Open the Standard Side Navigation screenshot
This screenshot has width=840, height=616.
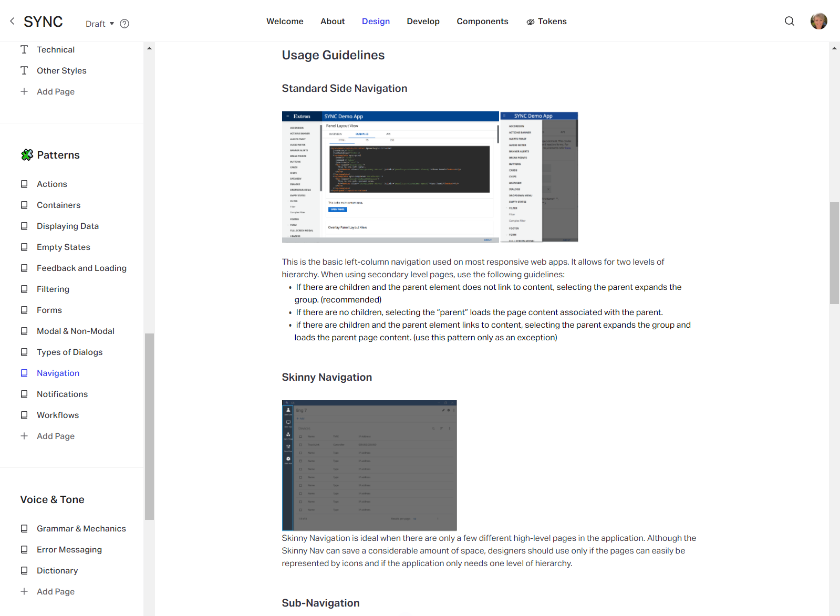click(430, 176)
